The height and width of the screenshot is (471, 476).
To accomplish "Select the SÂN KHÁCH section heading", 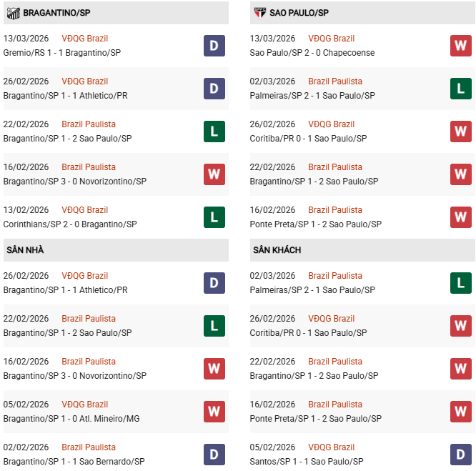I will coord(277,250).
